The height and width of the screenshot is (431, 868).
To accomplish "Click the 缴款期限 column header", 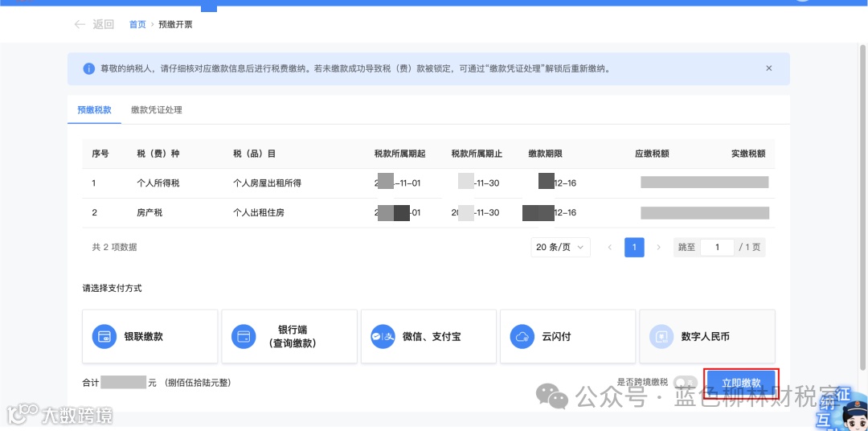I will coord(545,154).
